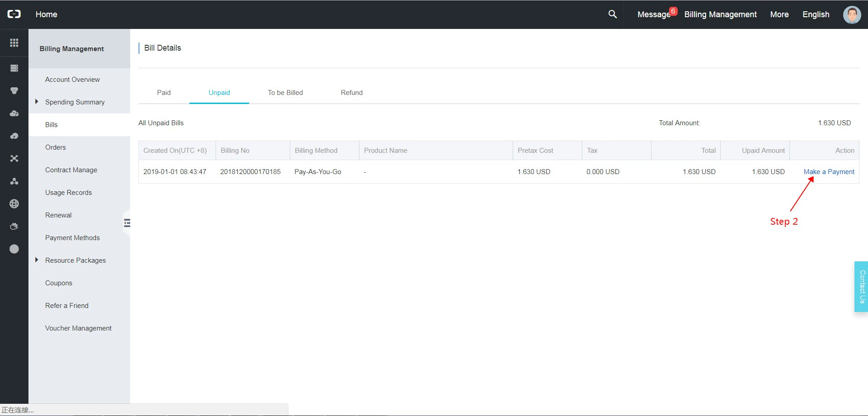Click the Alibaba Cloud logo icon
The image size is (868, 416).
pyautogui.click(x=14, y=14)
